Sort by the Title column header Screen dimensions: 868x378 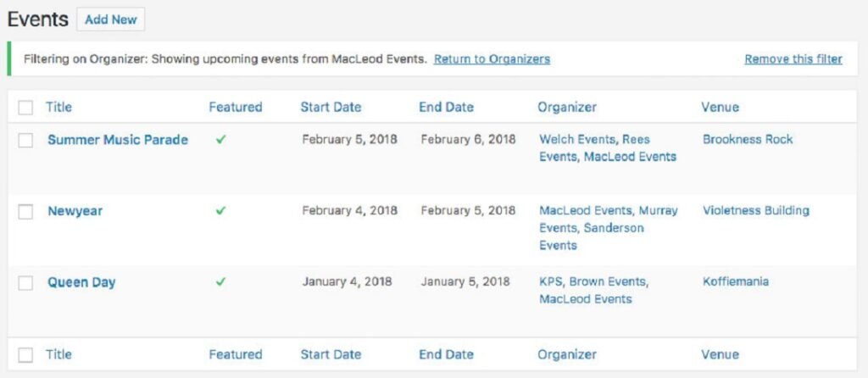(x=58, y=108)
